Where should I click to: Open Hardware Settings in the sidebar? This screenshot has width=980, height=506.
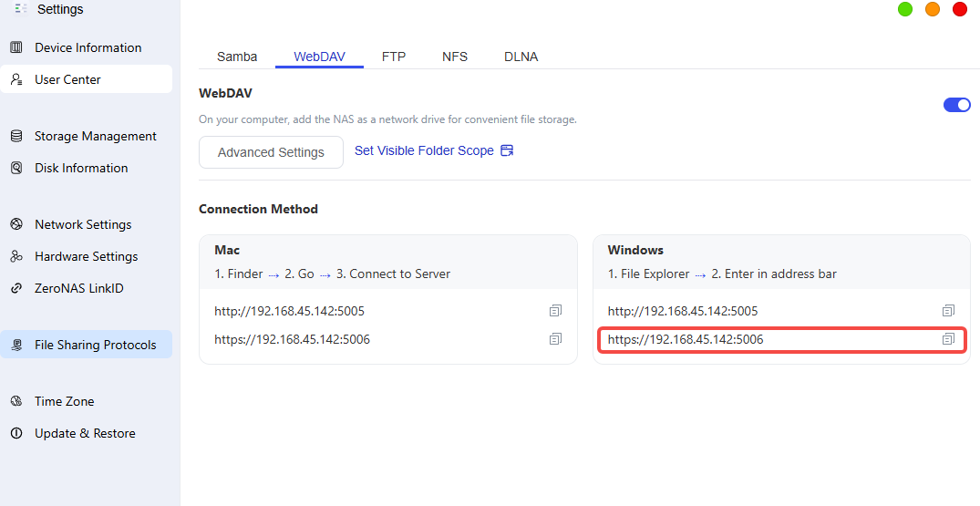coord(87,257)
